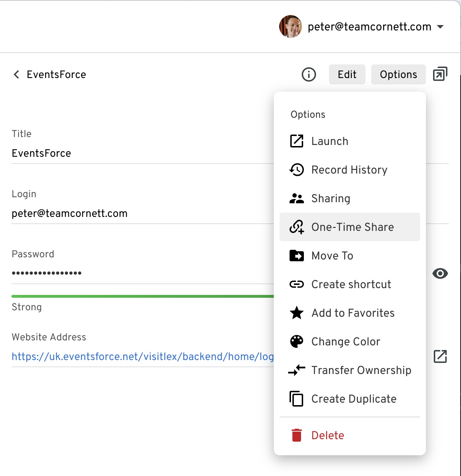Open the eventsforce.net website link
Image resolution: width=461 pixels, height=476 pixels.
tap(142, 356)
